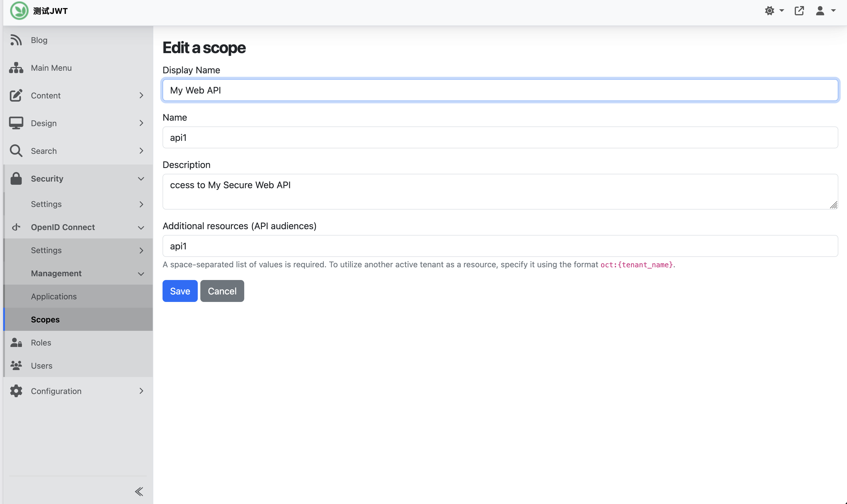Screen dimensions: 847x504
Task: Click the 测试JWT site title
Action: (x=50, y=11)
